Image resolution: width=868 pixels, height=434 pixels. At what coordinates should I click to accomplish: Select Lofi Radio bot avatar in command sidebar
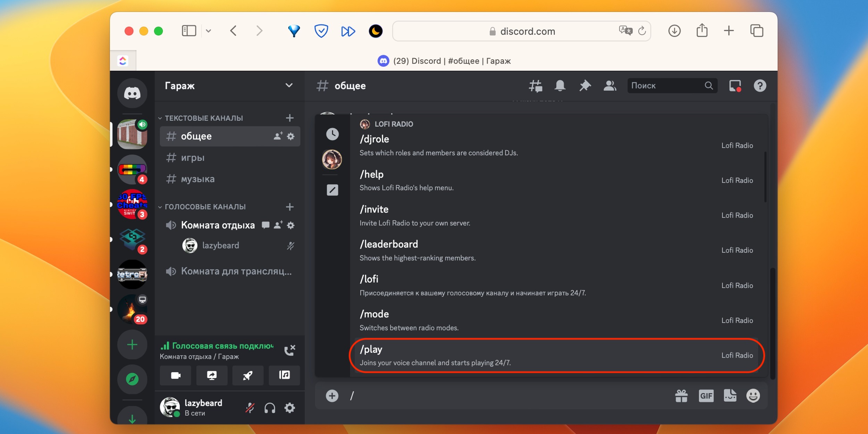pyautogui.click(x=332, y=159)
